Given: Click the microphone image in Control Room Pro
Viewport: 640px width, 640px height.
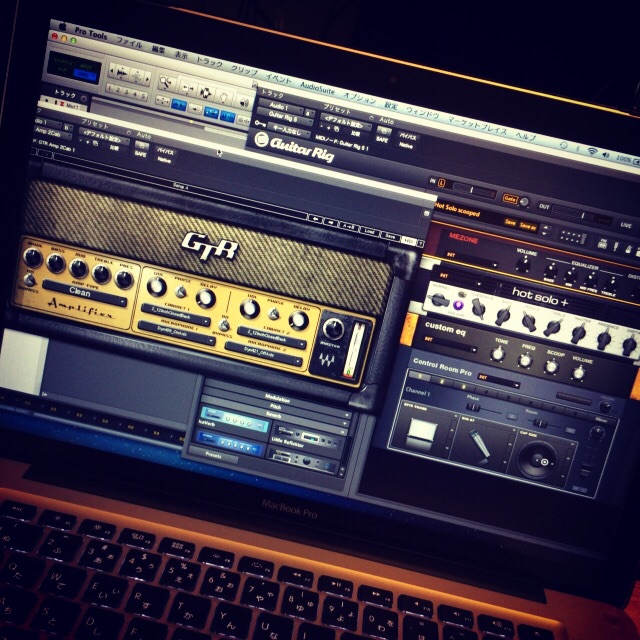Looking at the screenshot, I should 480,444.
